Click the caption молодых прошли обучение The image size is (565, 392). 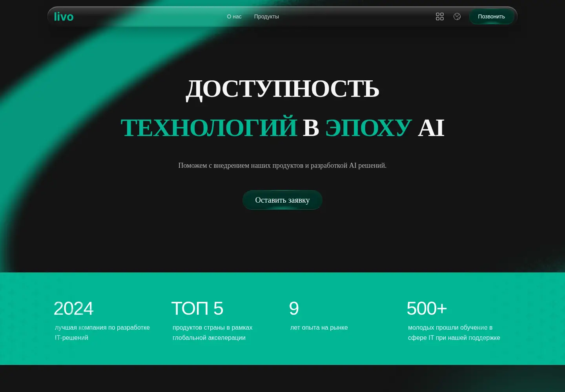pyautogui.click(x=454, y=332)
